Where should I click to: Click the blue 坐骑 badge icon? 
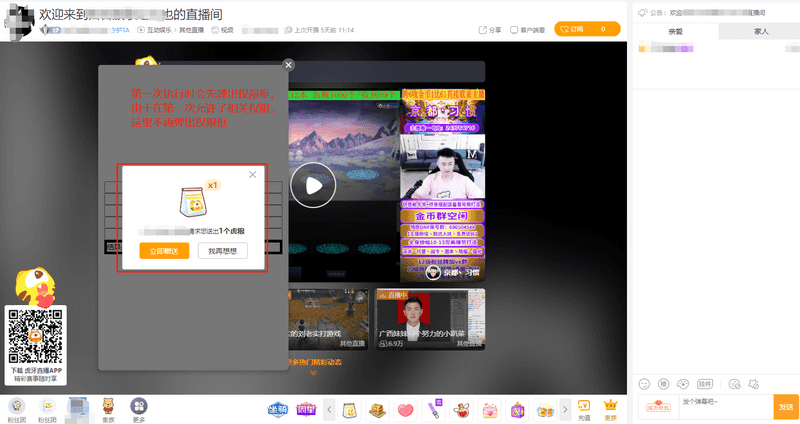pyautogui.click(x=278, y=409)
